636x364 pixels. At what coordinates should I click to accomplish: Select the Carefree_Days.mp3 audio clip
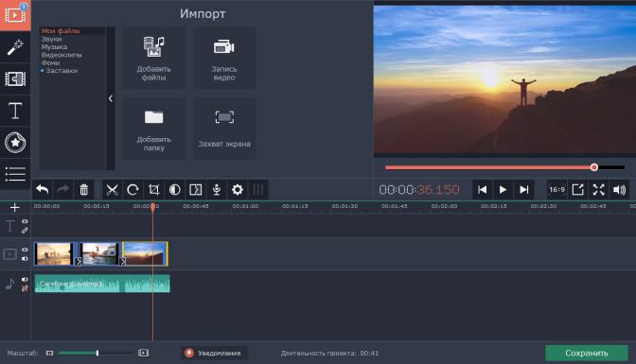tap(102, 284)
